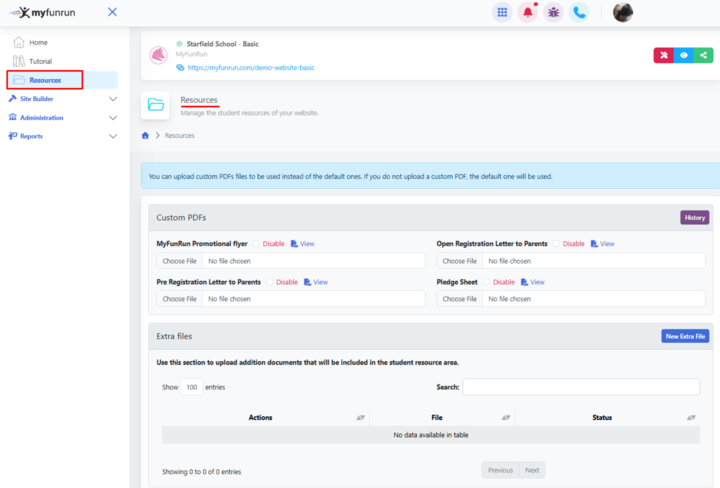The image size is (720, 488).
Task: Open the notifications bell
Action: pos(527,12)
